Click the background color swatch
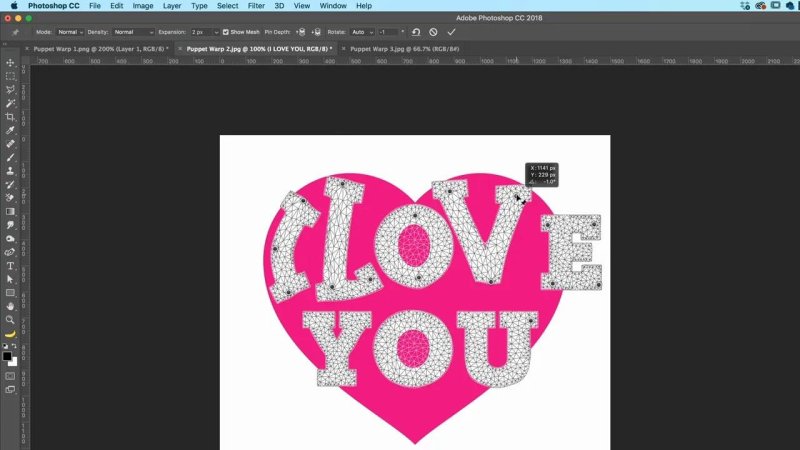Screen dimensions: 800x450 pos(14,363)
